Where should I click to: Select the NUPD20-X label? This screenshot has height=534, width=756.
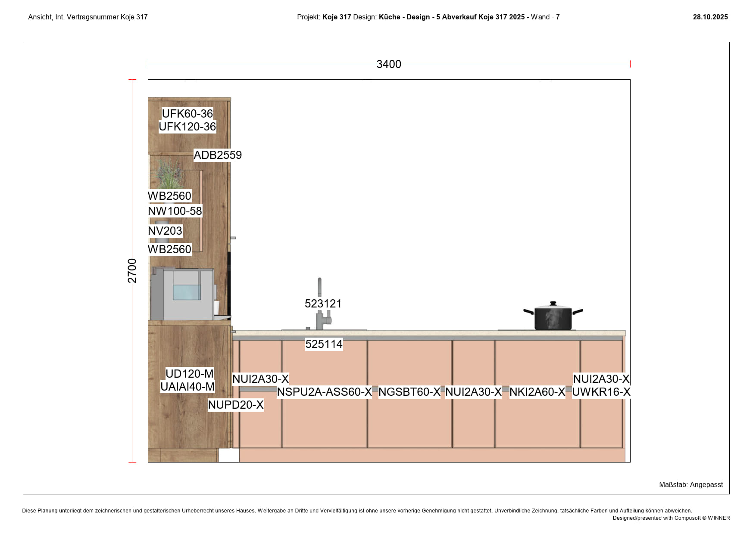(235, 405)
